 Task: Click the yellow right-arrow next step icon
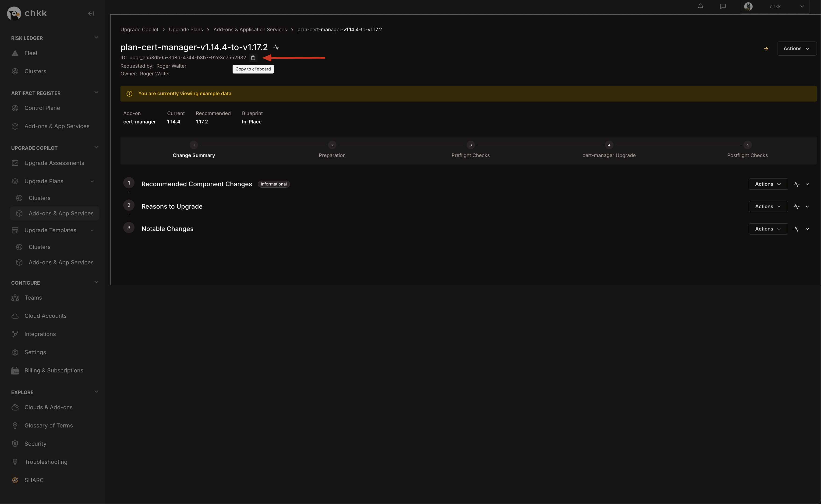[766, 49]
